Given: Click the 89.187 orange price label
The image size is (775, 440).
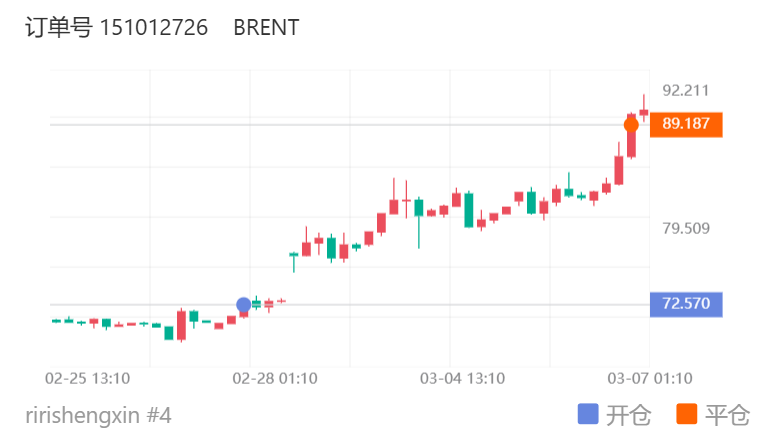Looking at the screenshot, I should [x=686, y=125].
